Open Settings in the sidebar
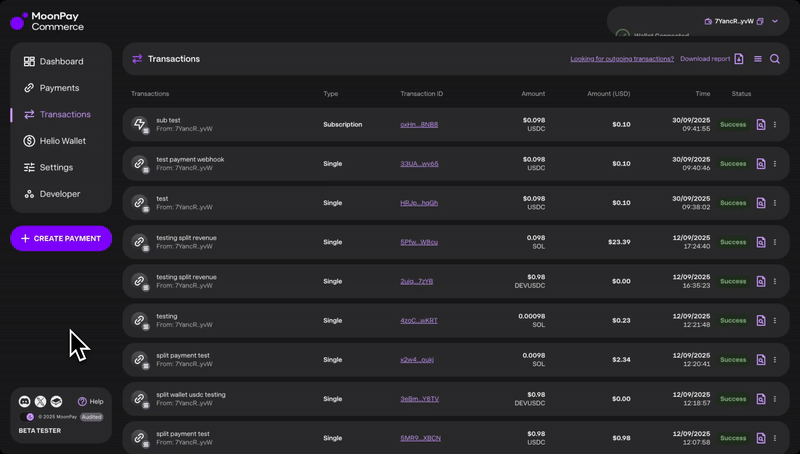The width and height of the screenshot is (800, 454). tap(48, 167)
